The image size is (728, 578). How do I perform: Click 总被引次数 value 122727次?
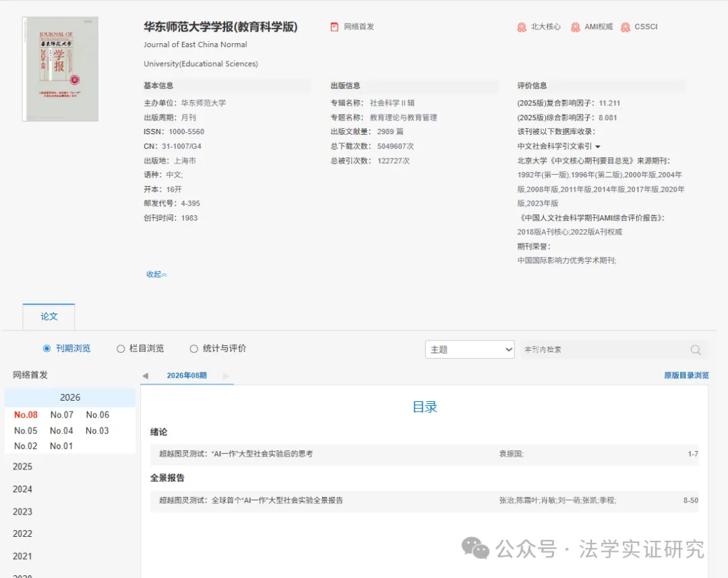coord(393,161)
